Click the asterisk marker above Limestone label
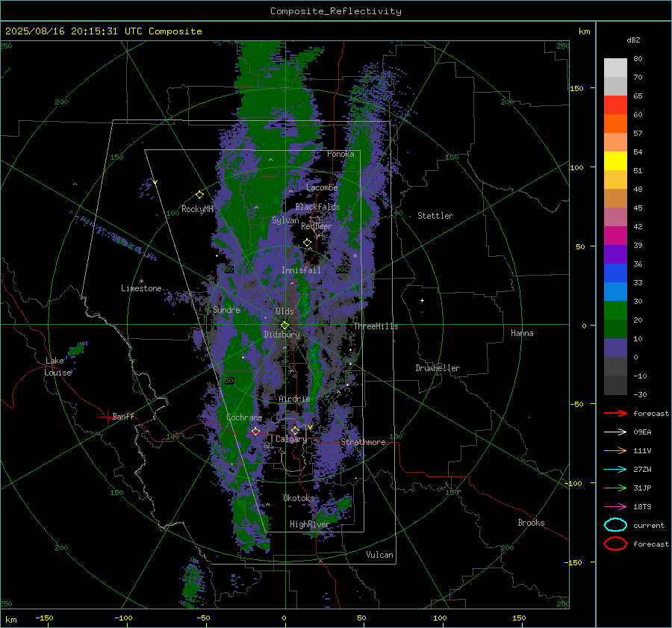 [141, 282]
